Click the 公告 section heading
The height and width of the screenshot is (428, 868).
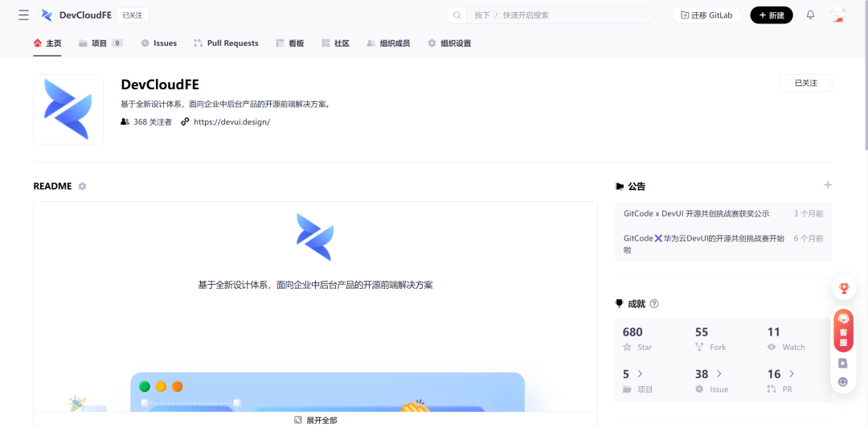[x=637, y=187]
